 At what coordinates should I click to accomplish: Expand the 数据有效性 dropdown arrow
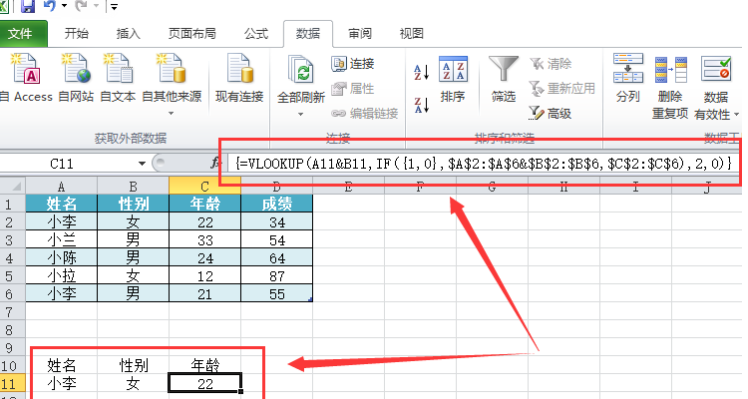tap(737, 115)
